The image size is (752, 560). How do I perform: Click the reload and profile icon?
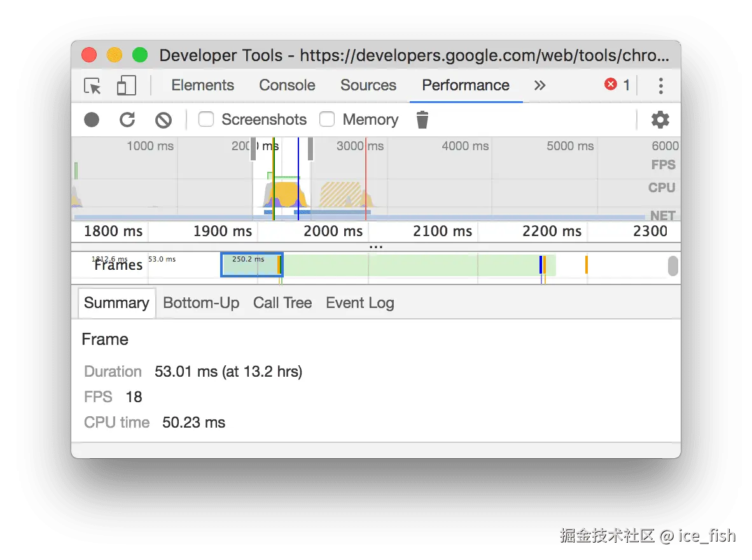(127, 120)
